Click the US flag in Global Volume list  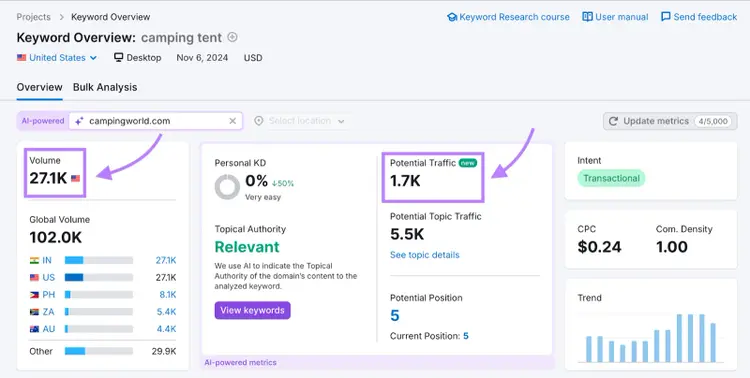(34, 278)
